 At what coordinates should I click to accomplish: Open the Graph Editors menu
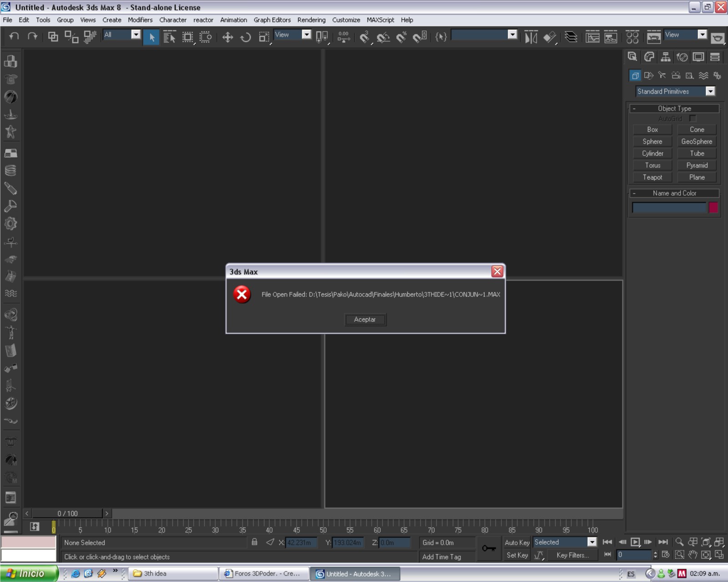[x=272, y=20]
